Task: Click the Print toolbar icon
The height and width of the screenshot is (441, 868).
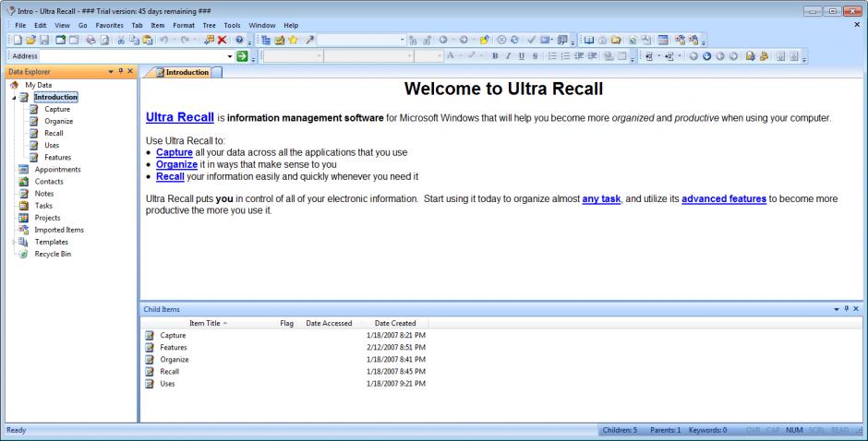Action: coord(90,40)
